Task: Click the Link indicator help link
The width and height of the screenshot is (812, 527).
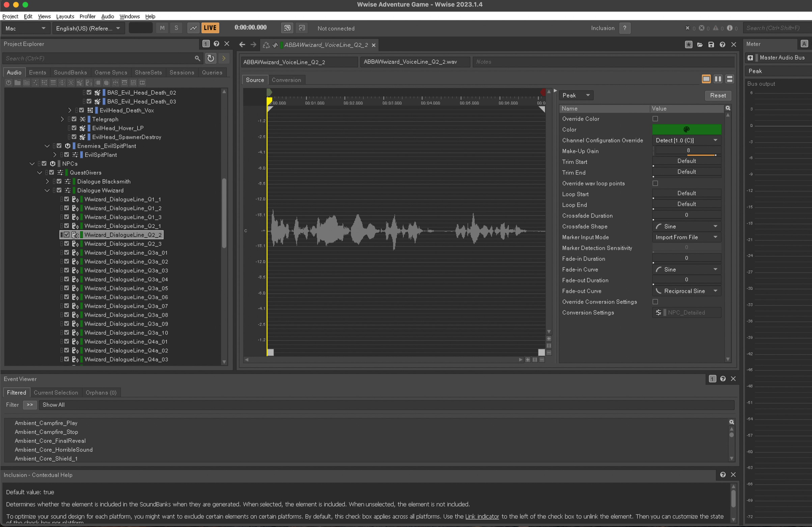Action: [482, 517]
